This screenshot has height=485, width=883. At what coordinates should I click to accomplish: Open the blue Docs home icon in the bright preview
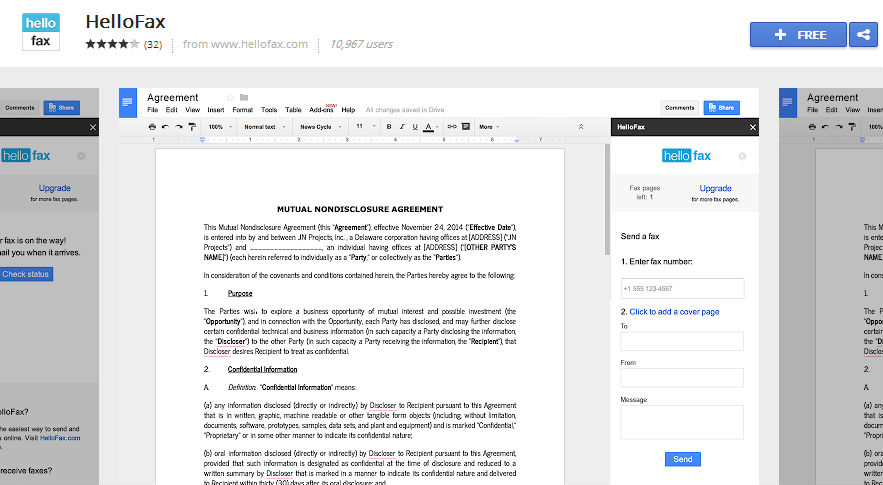(127, 103)
